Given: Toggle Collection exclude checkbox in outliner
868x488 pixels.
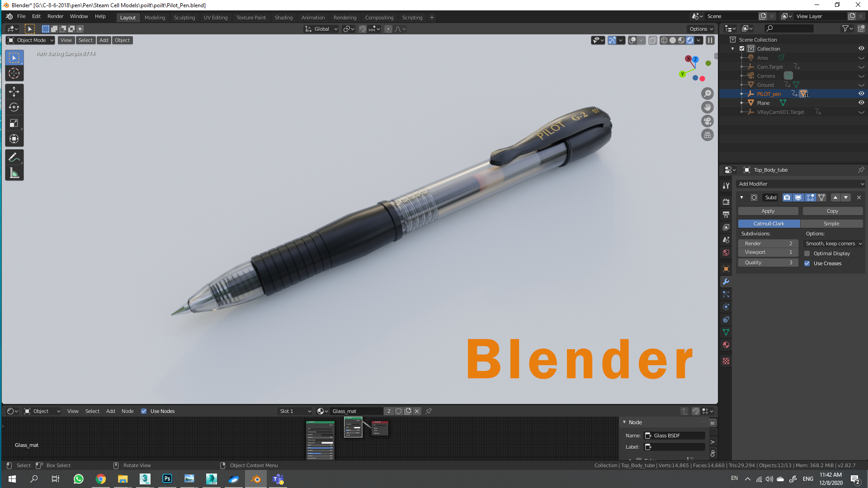Looking at the screenshot, I should (x=742, y=49).
